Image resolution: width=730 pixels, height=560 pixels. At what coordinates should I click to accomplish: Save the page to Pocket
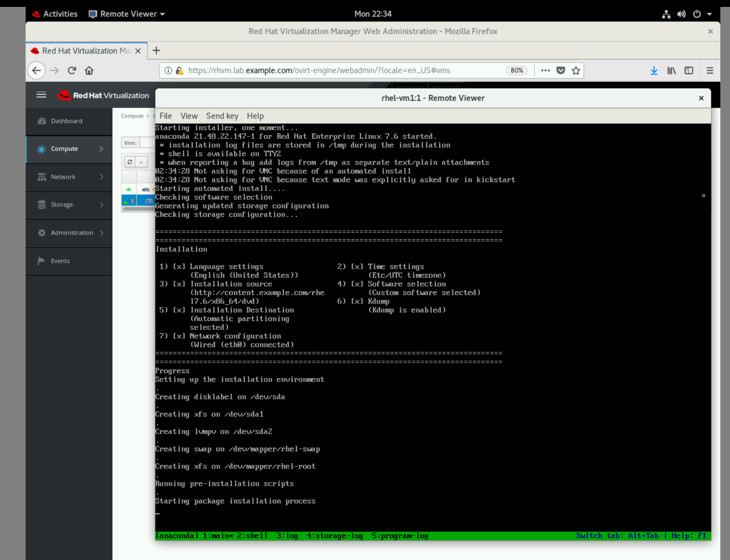(x=561, y=70)
